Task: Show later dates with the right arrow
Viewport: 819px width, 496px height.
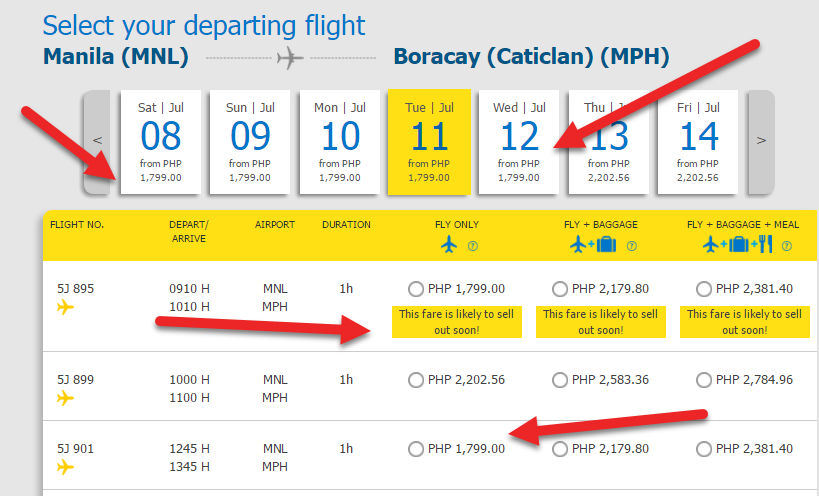Action: [x=761, y=141]
